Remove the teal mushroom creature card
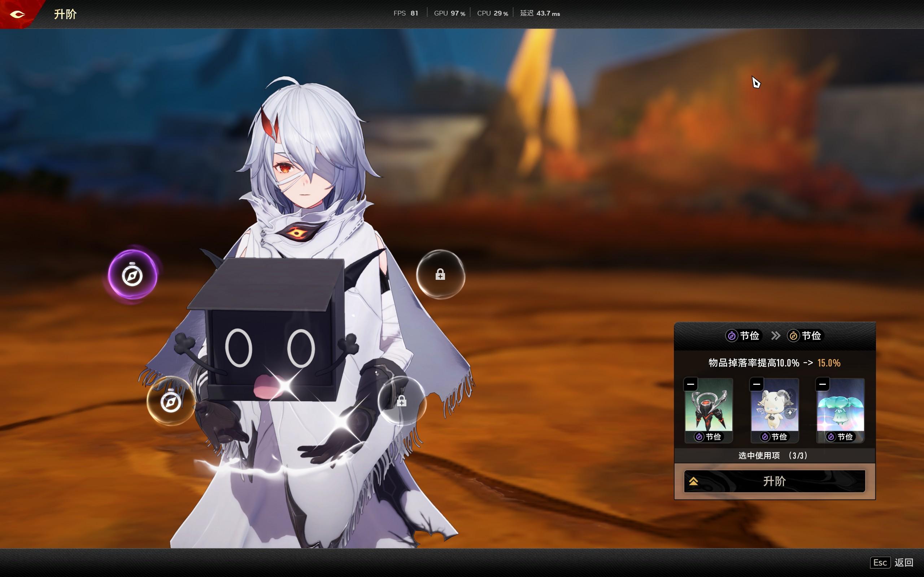The width and height of the screenshot is (924, 577). [x=823, y=384]
